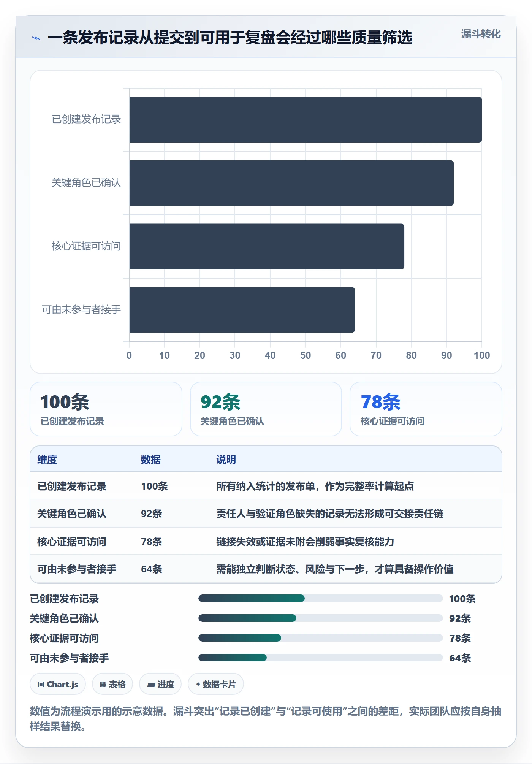Click the 核心证据可访问 chart bar
The image size is (532, 764).
[x=267, y=247]
